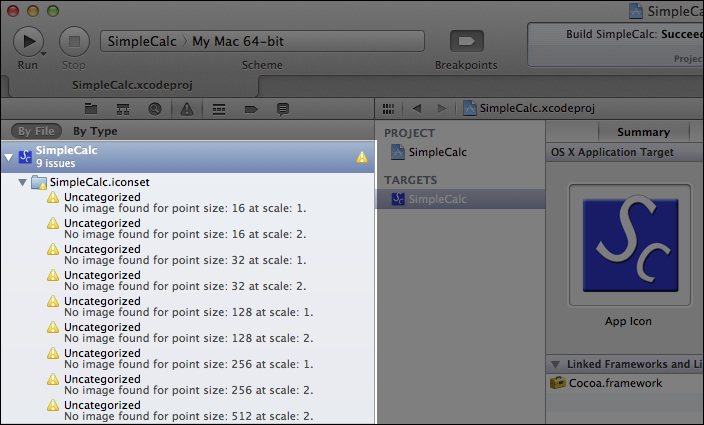This screenshot has height=425, width=704.
Task: Show the Symbol navigator
Action: 123,109
